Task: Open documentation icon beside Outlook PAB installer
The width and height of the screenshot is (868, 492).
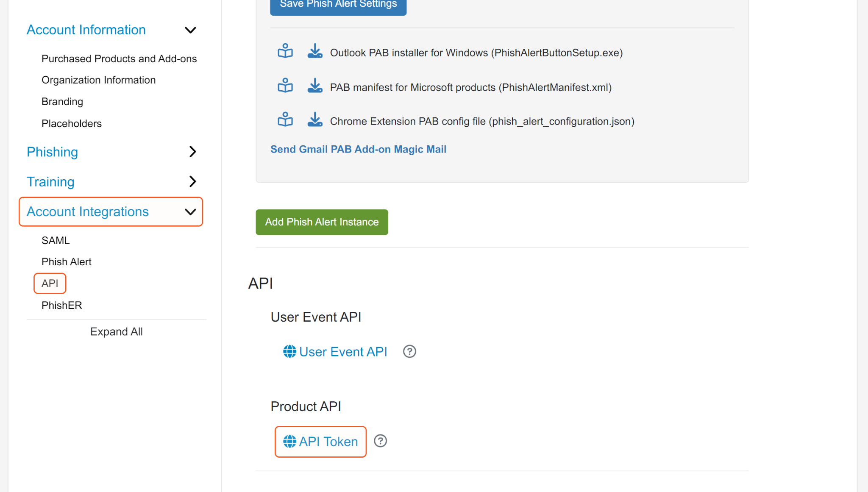Action: click(285, 51)
